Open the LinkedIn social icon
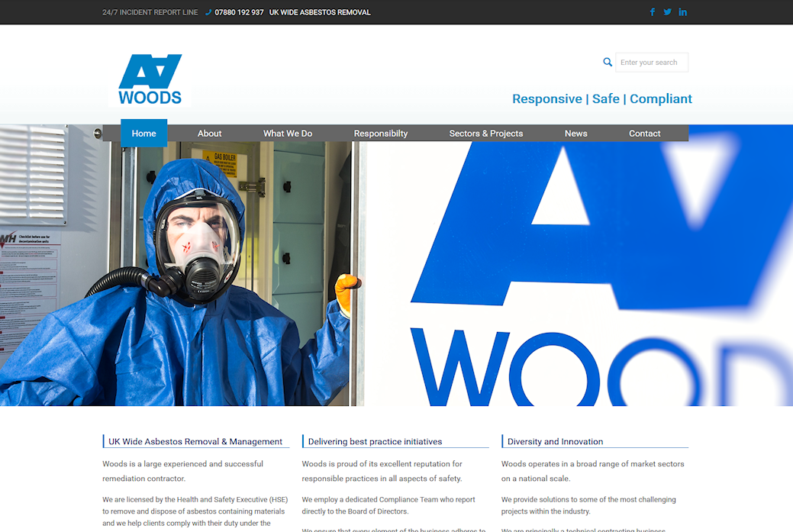 click(682, 12)
